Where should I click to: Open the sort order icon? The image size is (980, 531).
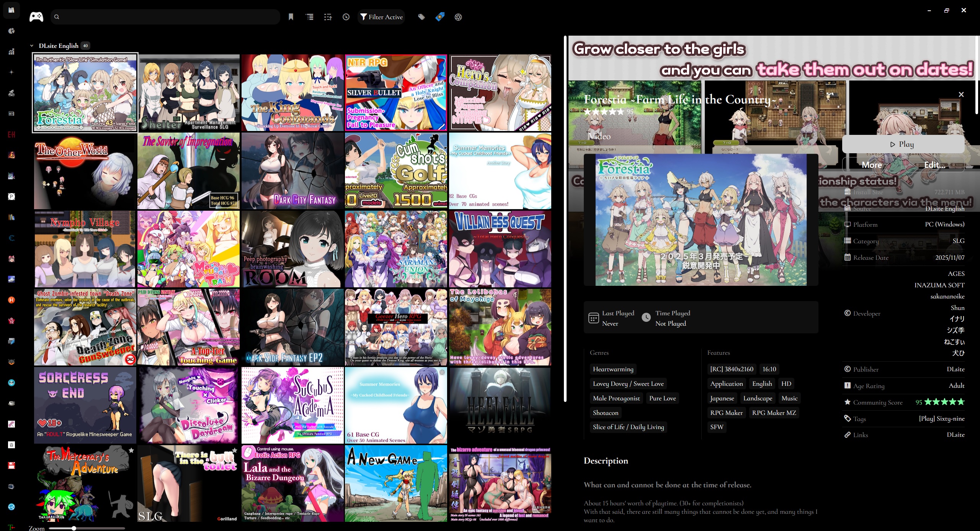[x=328, y=17]
